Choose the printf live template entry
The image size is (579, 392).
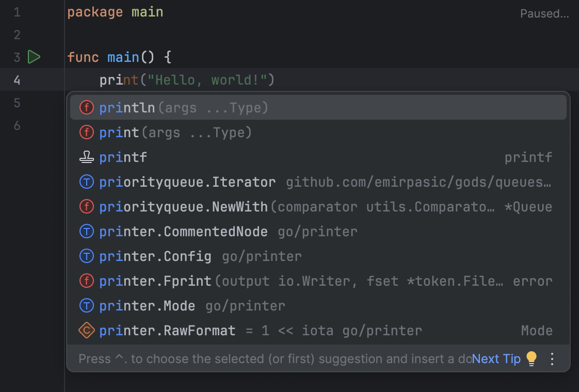pyautogui.click(x=123, y=157)
